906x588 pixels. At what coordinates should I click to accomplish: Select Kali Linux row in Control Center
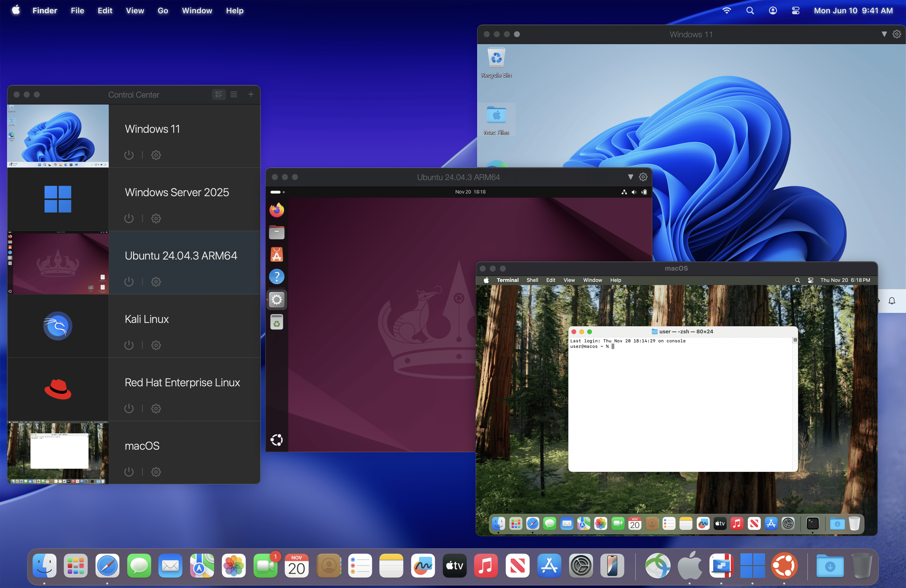coord(134,326)
